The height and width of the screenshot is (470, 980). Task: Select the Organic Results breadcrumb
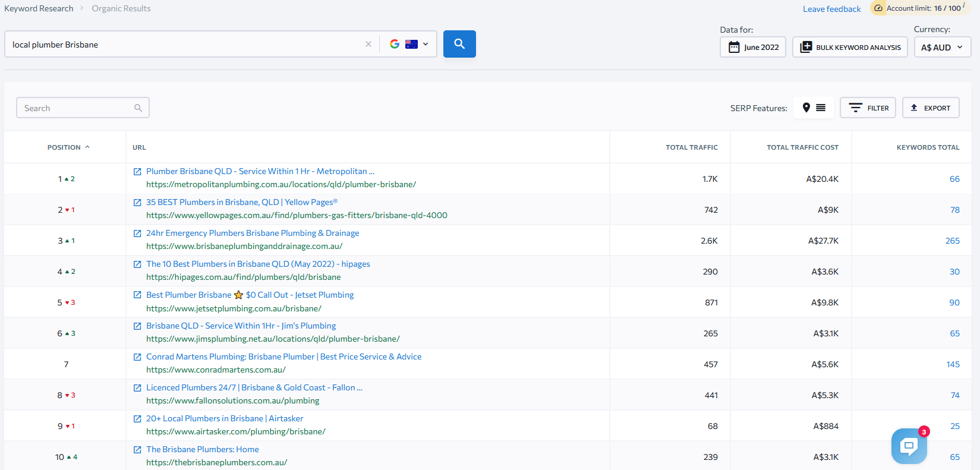[121, 8]
